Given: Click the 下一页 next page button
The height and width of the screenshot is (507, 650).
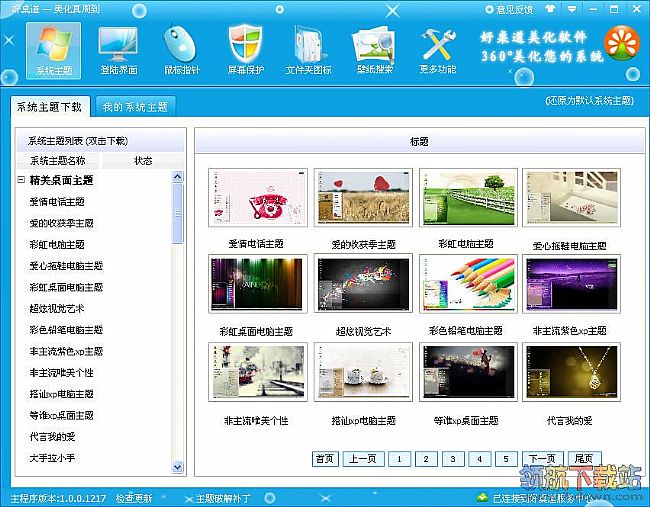Looking at the screenshot, I should (542, 458).
